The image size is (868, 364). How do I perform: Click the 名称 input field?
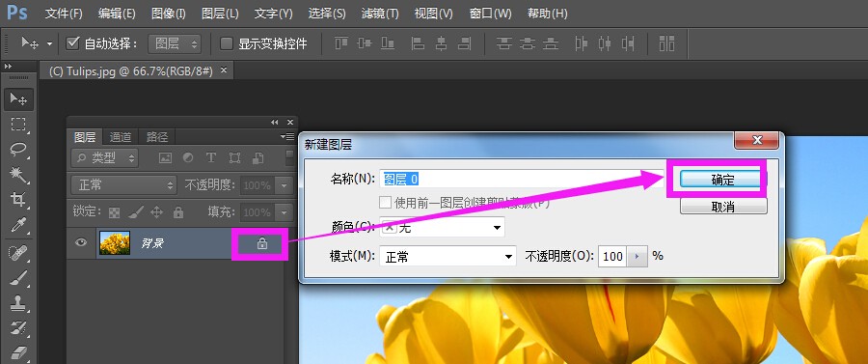(x=521, y=179)
